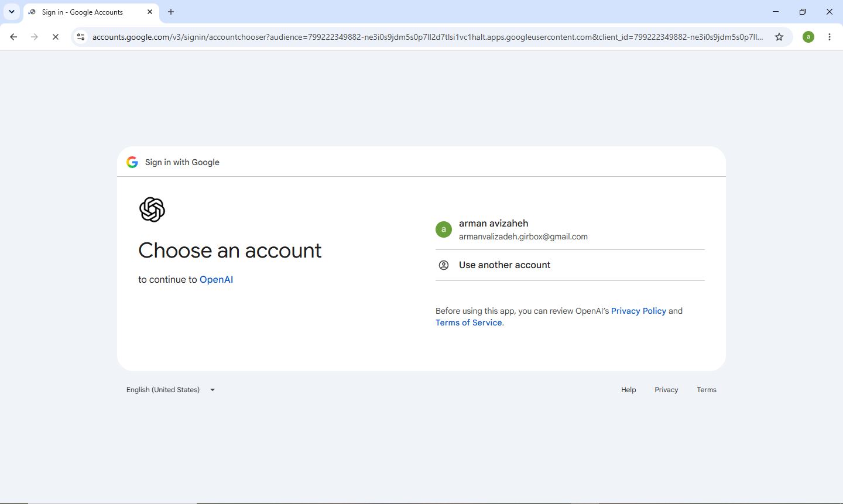Image resolution: width=843 pixels, height=504 pixels.
Task: Open the tab search dropdown arrow
Action: pyautogui.click(x=12, y=12)
